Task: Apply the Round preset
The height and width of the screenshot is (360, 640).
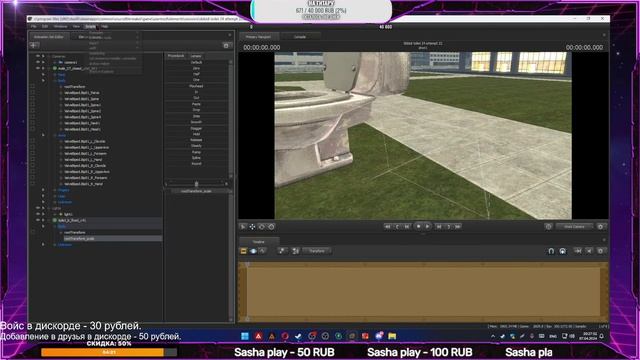Action: (x=196, y=164)
